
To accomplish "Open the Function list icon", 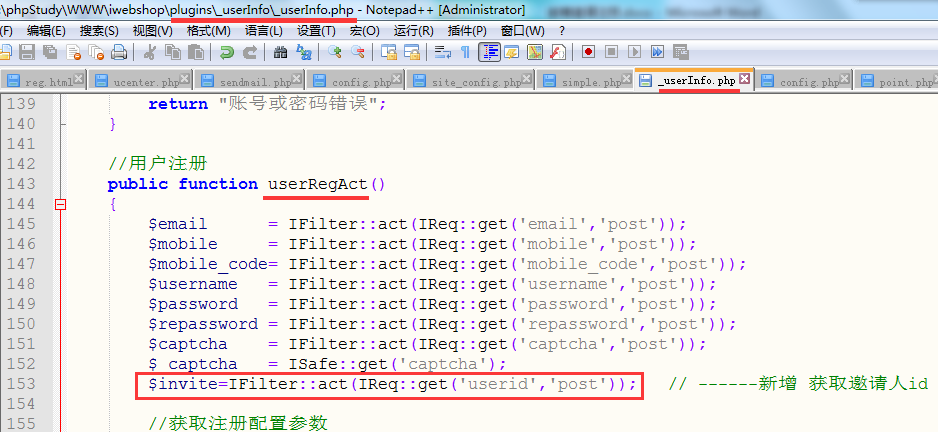I will tap(558, 52).
